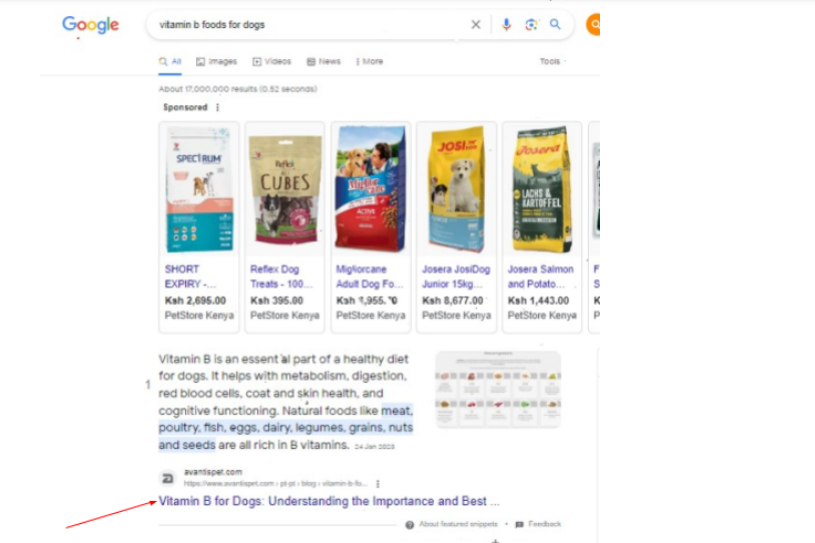The width and height of the screenshot is (815, 543).
Task: Click the blue search magnifier button
Action: pyautogui.click(x=555, y=24)
